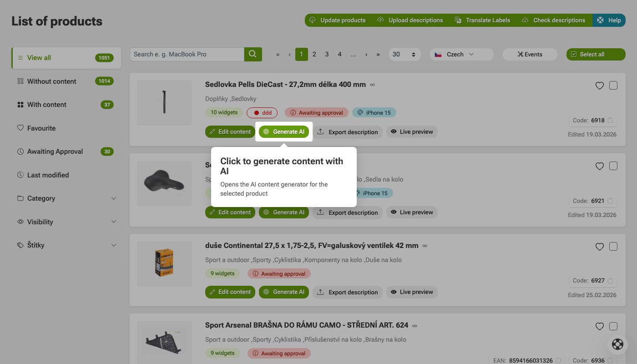The height and width of the screenshot is (364, 637).
Task: Generate AI for duše Continental
Action: pos(284,292)
